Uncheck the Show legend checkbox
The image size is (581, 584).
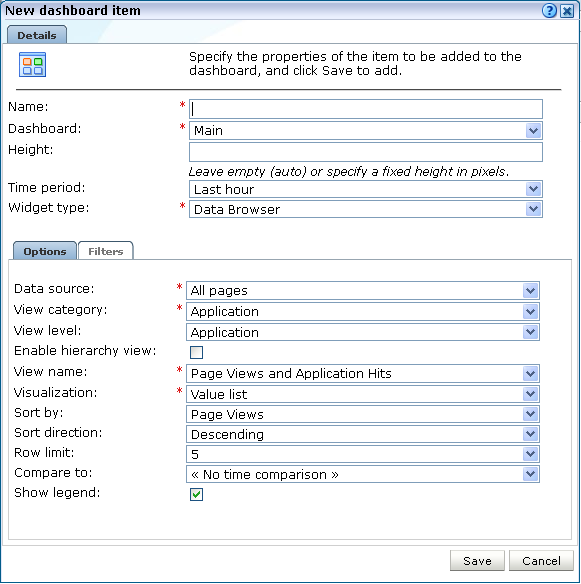[x=196, y=494]
